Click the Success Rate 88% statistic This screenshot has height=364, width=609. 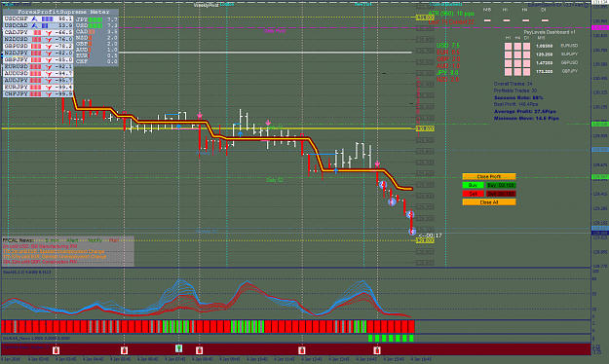(x=518, y=97)
